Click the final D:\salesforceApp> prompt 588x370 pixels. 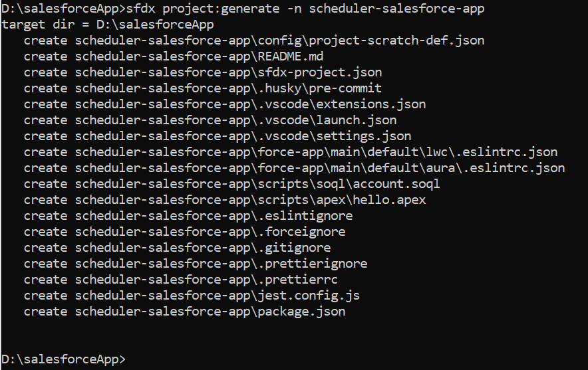click(63, 359)
